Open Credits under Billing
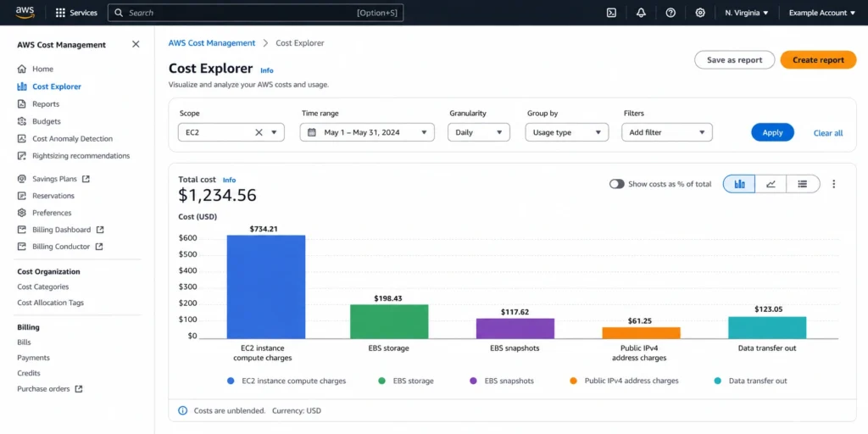 (x=29, y=373)
